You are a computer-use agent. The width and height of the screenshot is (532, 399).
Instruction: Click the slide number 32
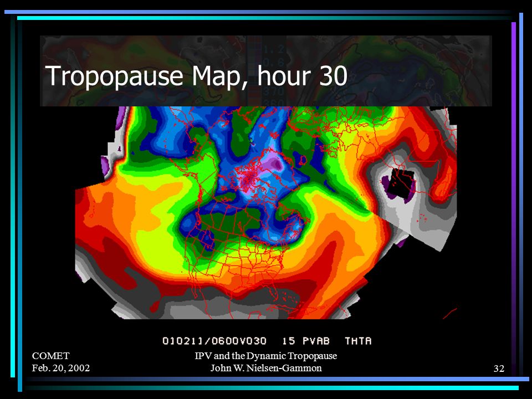[499, 369]
